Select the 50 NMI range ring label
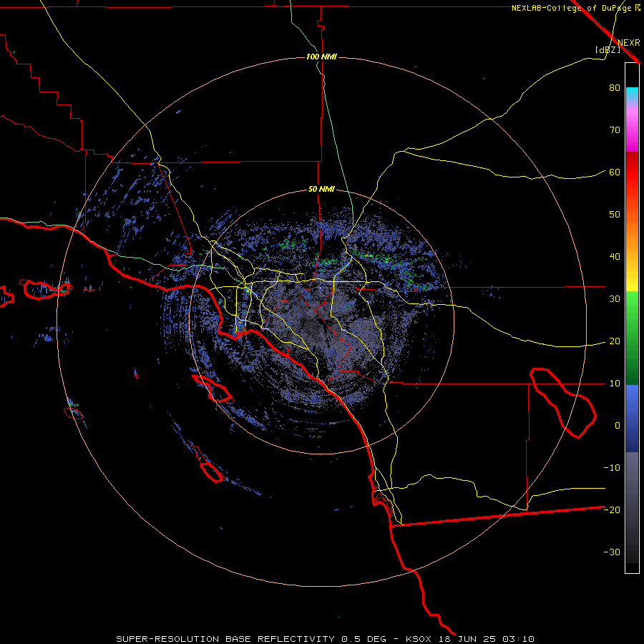 (x=321, y=190)
